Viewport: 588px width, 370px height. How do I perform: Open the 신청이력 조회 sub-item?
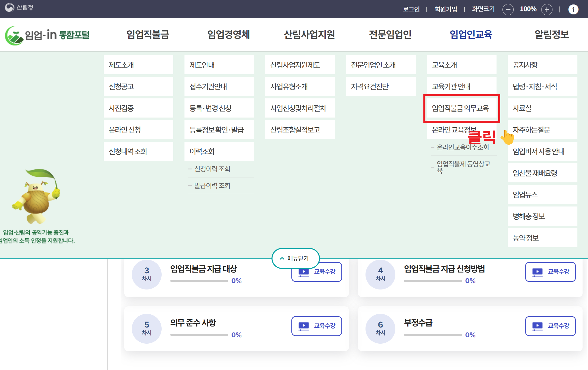pos(212,169)
